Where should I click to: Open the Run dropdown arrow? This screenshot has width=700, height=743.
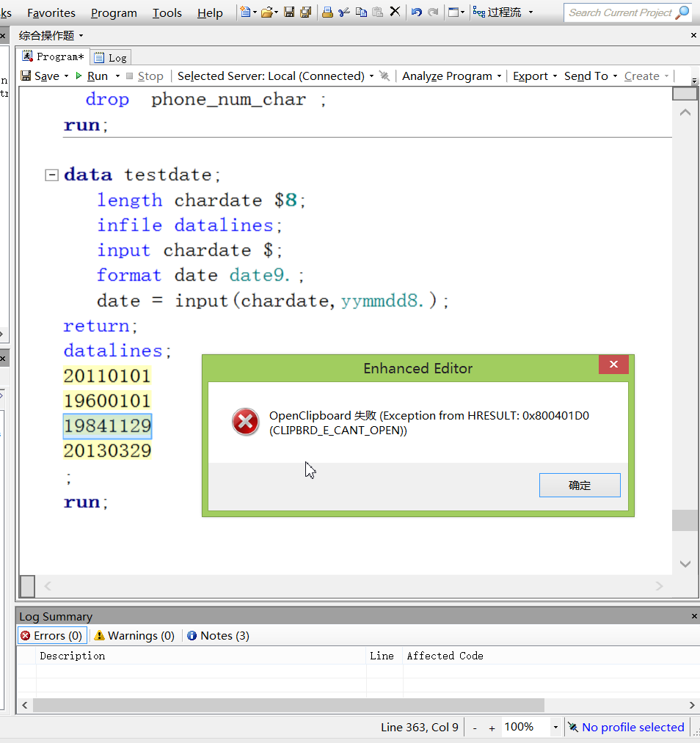[117, 76]
